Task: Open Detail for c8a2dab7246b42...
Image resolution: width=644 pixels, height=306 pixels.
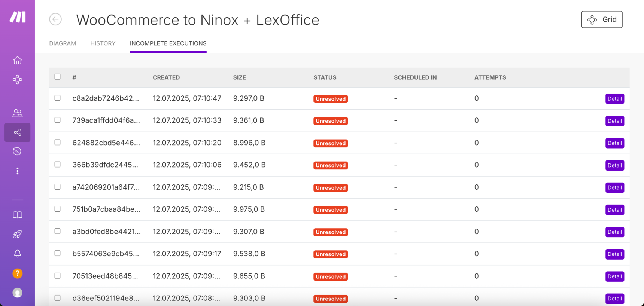Action: pyautogui.click(x=614, y=99)
